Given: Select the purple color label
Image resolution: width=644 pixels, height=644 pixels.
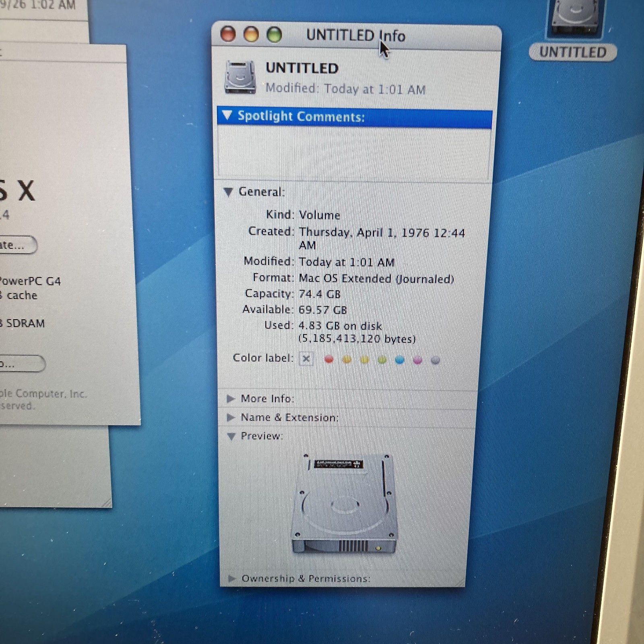Looking at the screenshot, I should (418, 360).
